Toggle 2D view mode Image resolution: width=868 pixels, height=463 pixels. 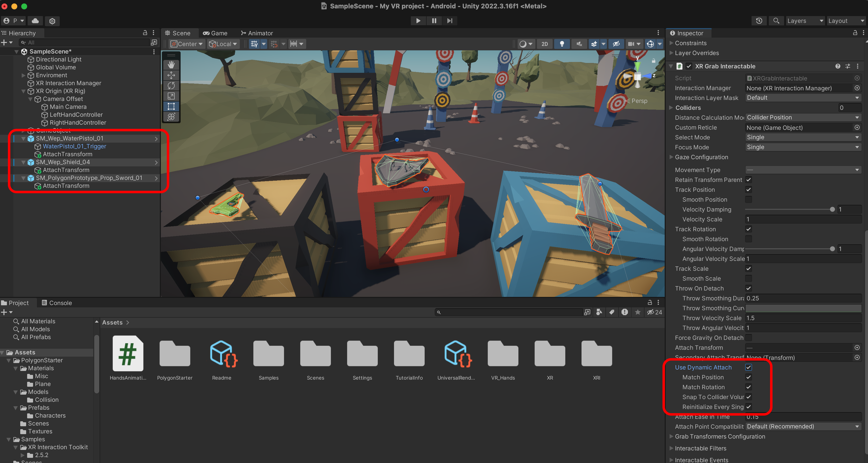(x=545, y=44)
